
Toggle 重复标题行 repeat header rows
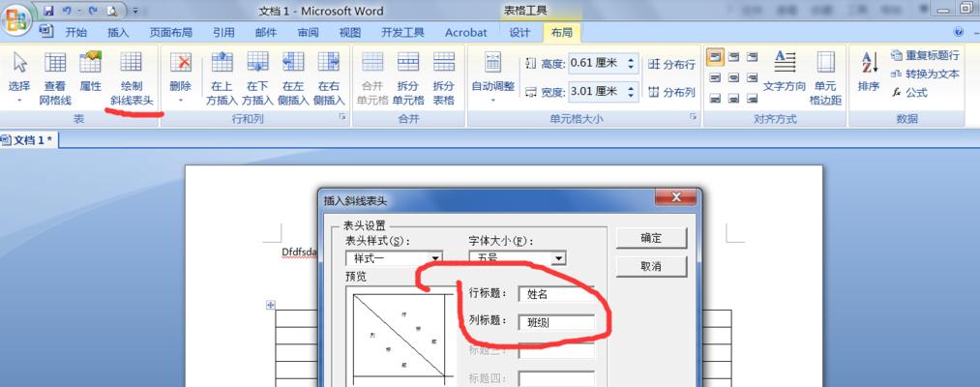[925, 55]
